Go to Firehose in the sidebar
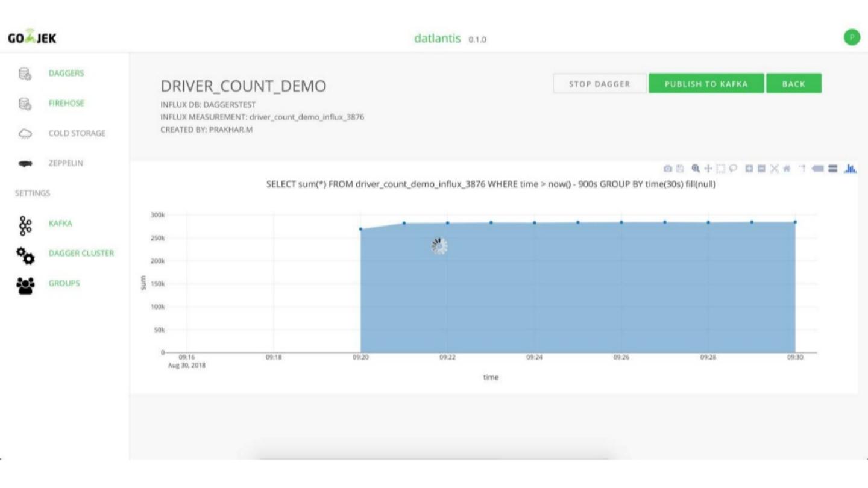 [66, 104]
